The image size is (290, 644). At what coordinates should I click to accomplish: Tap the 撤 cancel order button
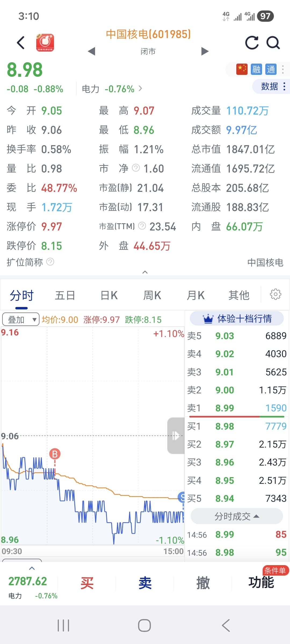pyautogui.click(x=203, y=583)
